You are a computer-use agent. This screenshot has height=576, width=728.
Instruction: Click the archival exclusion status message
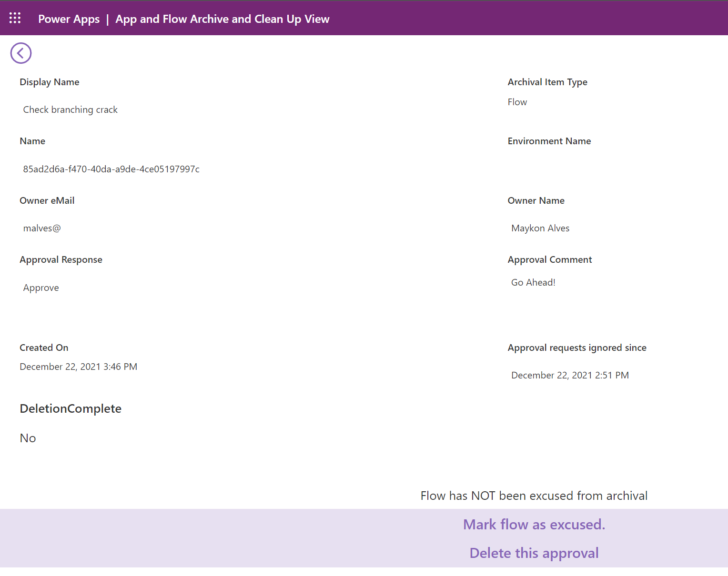pos(534,496)
